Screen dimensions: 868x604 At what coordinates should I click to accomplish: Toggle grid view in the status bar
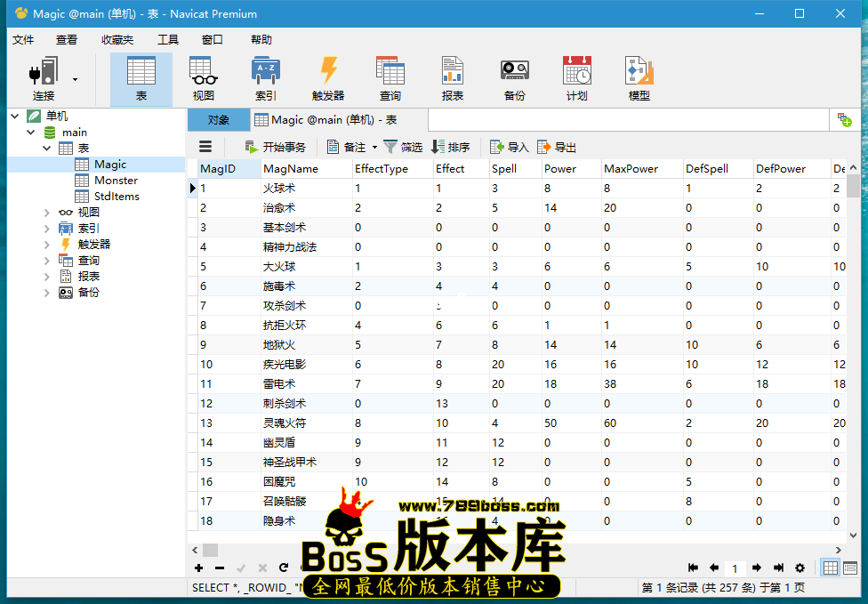point(831,568)
